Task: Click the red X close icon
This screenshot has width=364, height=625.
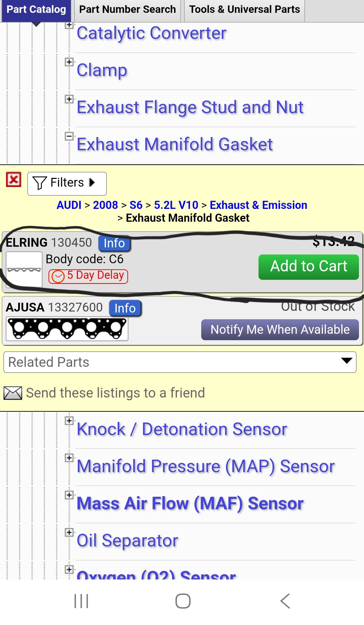Action: 13,180
